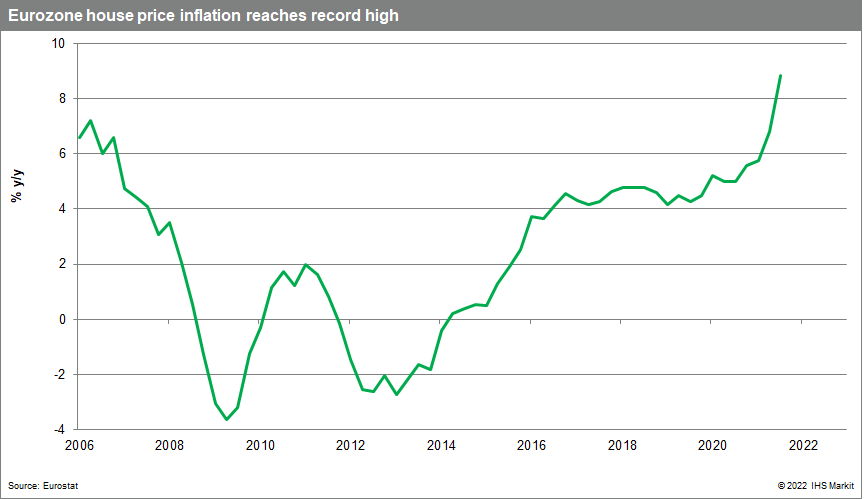Click the record-high peak of the green line
Image resolution: width=864 pixels, height=499 pixels.
click(780, 76)
